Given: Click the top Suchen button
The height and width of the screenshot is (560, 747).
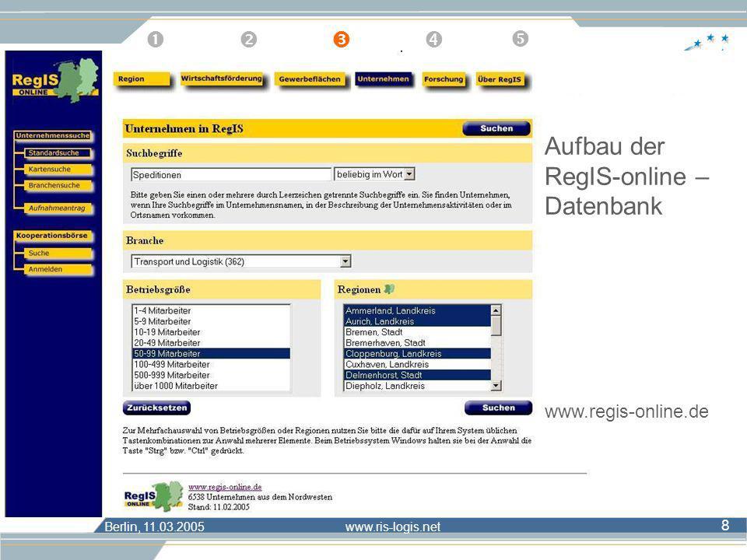Looking at the screenshot, I should [x=496, y=128].
